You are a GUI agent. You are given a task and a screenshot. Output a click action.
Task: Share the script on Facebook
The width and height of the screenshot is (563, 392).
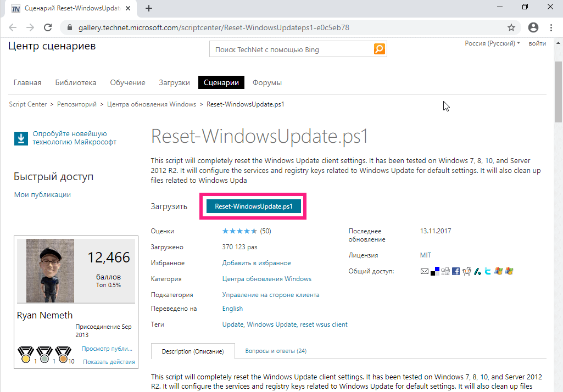[x=456, y=271]
